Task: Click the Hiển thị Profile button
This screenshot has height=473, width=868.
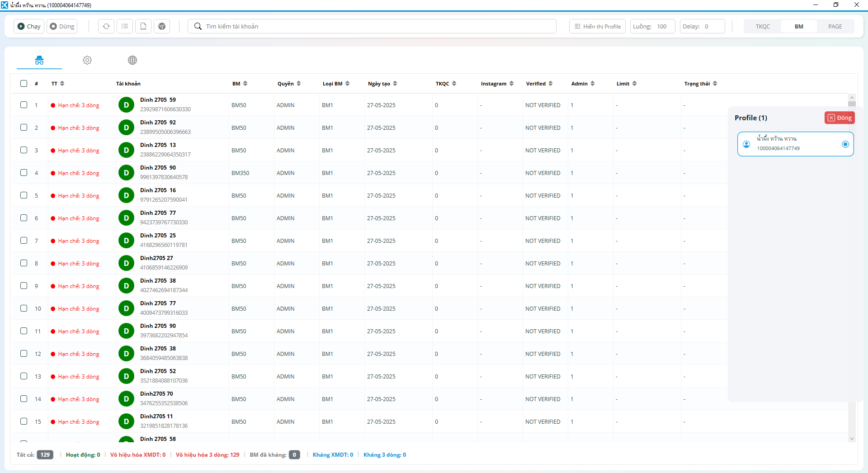Action: point(597,26)
